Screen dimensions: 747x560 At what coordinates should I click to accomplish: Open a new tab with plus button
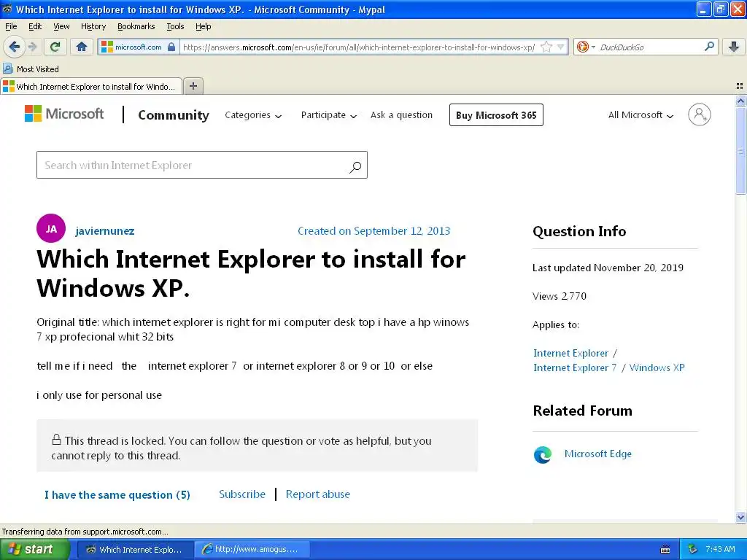pyautogui.click(x=193, y=86)
